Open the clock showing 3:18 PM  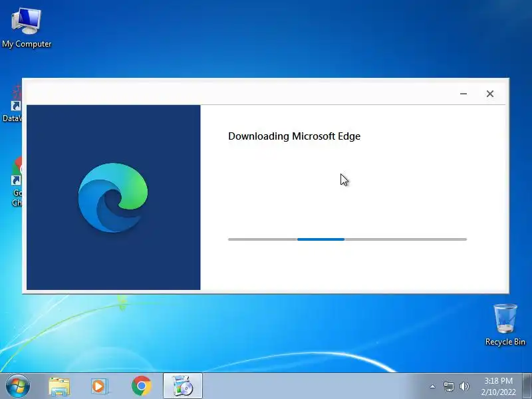(x=498, y=386)
